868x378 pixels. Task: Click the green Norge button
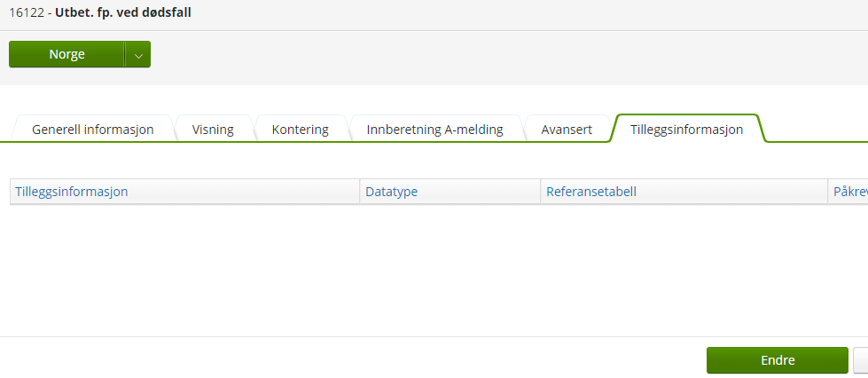[66, 54]
